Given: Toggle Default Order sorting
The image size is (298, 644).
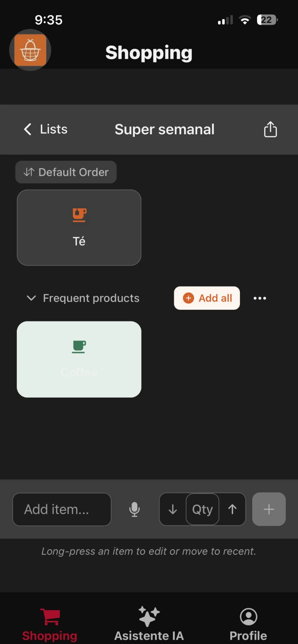Looking at the screenshot, I should point(66,172).
